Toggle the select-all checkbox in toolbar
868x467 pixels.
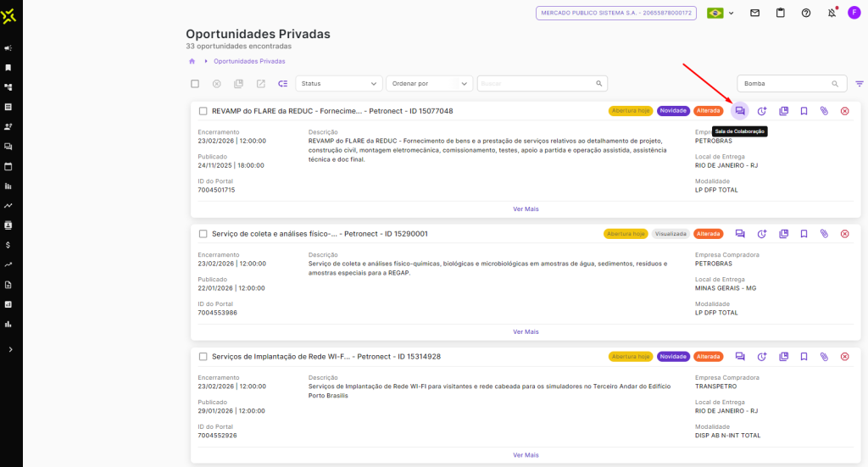click(195, 84)
